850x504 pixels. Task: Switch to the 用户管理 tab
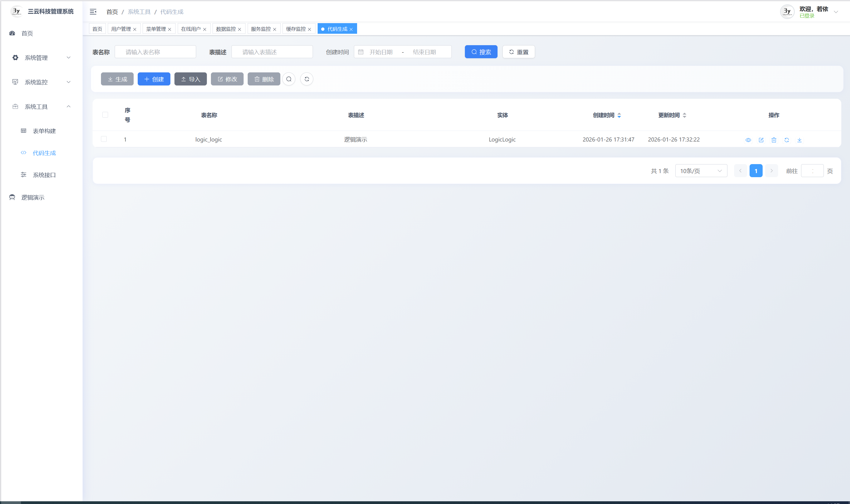(x=121, y=29)
